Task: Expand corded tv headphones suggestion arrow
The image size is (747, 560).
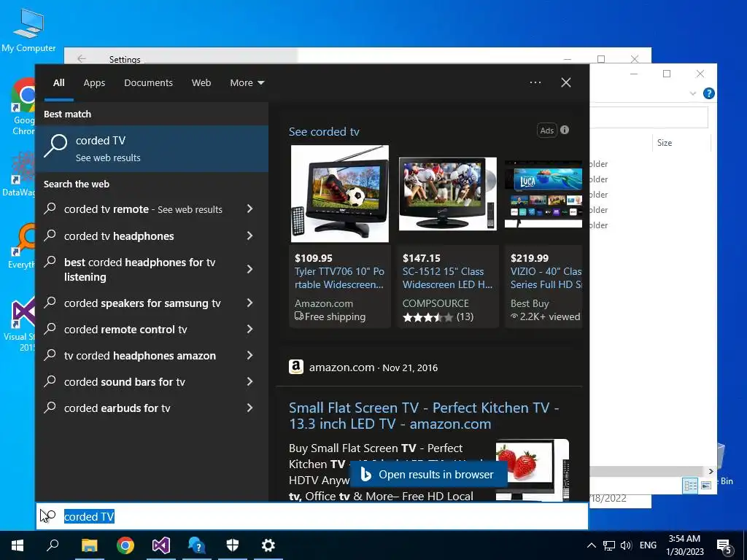Action: pyautogui.click(x=249, y=236)
